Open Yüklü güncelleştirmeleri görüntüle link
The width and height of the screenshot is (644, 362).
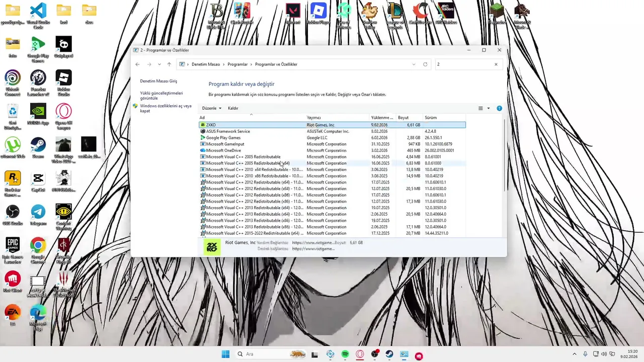(x=162, y=96)
